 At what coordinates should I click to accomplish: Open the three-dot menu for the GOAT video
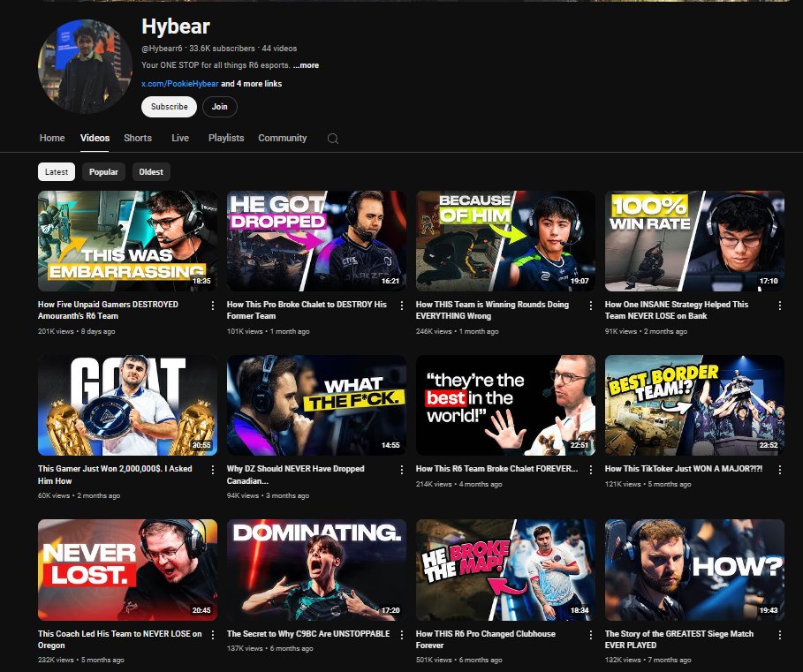(211, 469)
